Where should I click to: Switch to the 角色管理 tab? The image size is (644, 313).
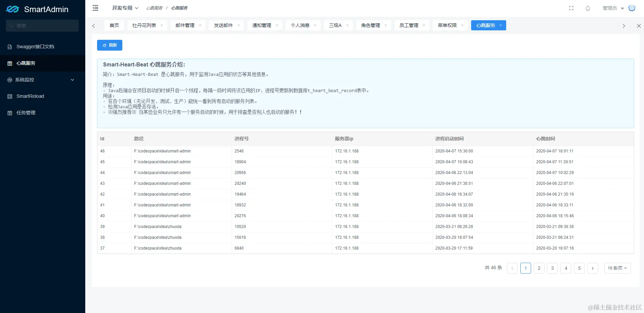click(x=370, y=25)
